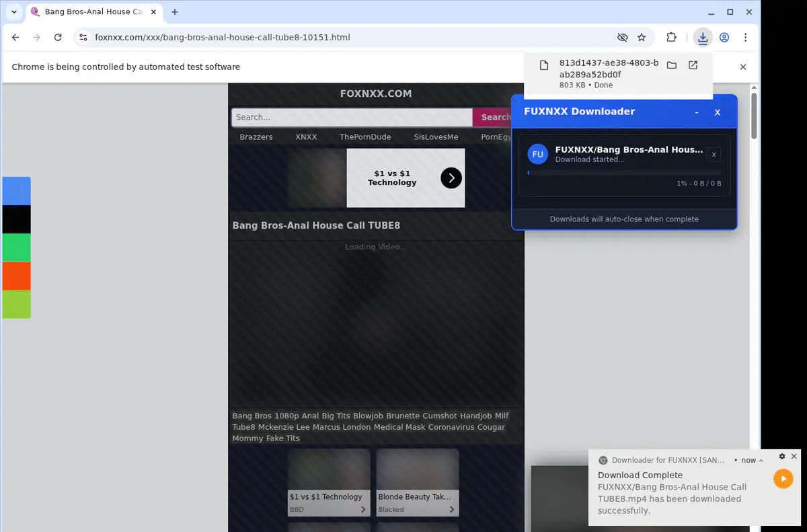The height and width of the screenshot is (532, 807).
Task: Click the 'Loading Video...' player area
Action: [376, 324]
